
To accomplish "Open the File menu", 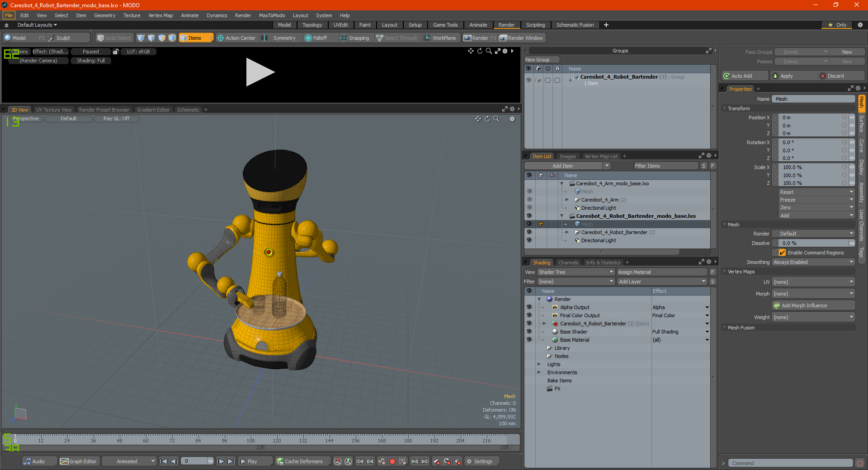I will pyautogui.click(x=9, y=15).
